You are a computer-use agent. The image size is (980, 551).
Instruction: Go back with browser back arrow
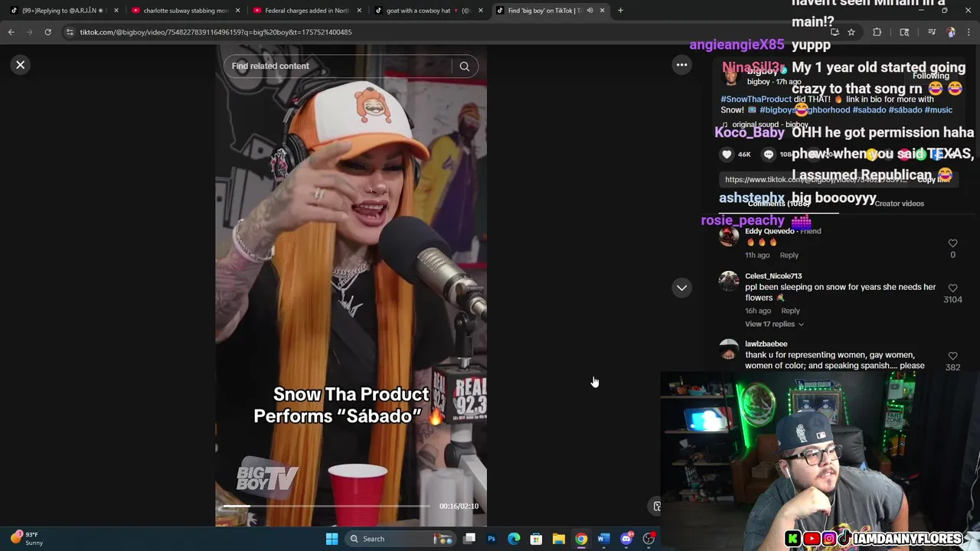11,32
